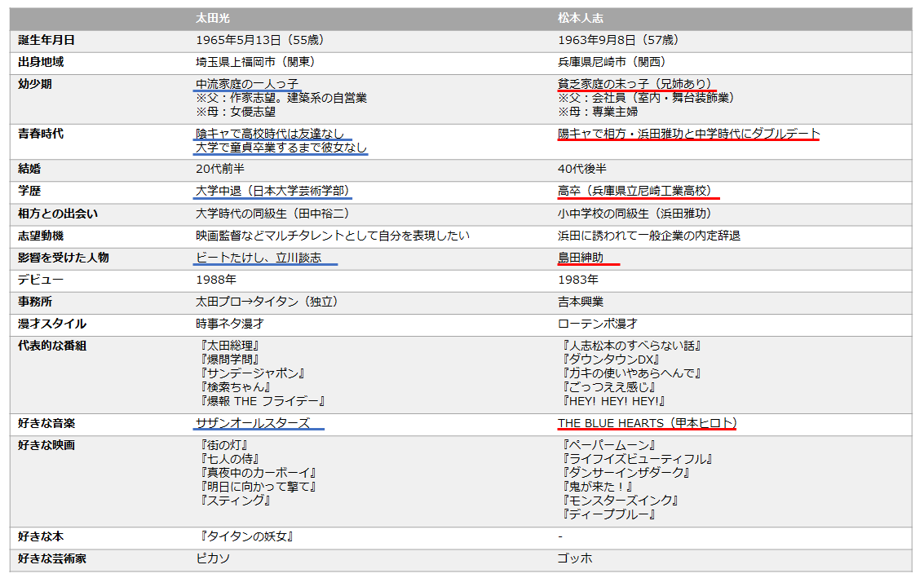Click 『サンデージャポン』 in the programs list
The height and width of the screenshot is (578, 924).
tap(252, 373)
